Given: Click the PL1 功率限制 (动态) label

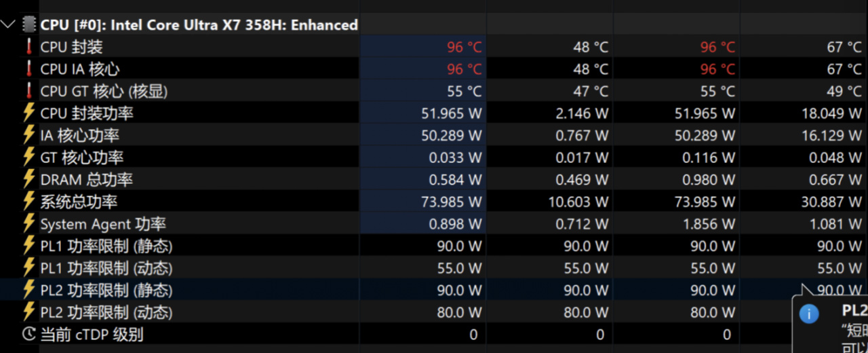Looking at the screenshot, I should pyautogui.click(x=106, y=268).
